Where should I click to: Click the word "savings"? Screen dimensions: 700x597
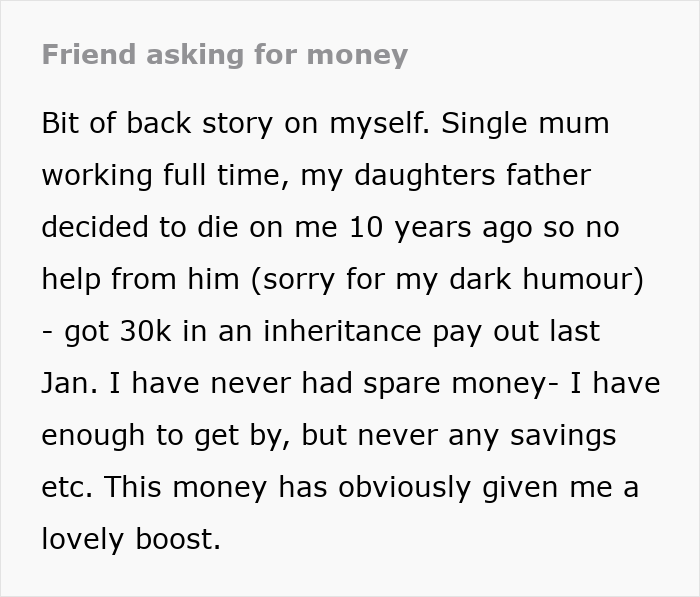click(x=560, y=436)
